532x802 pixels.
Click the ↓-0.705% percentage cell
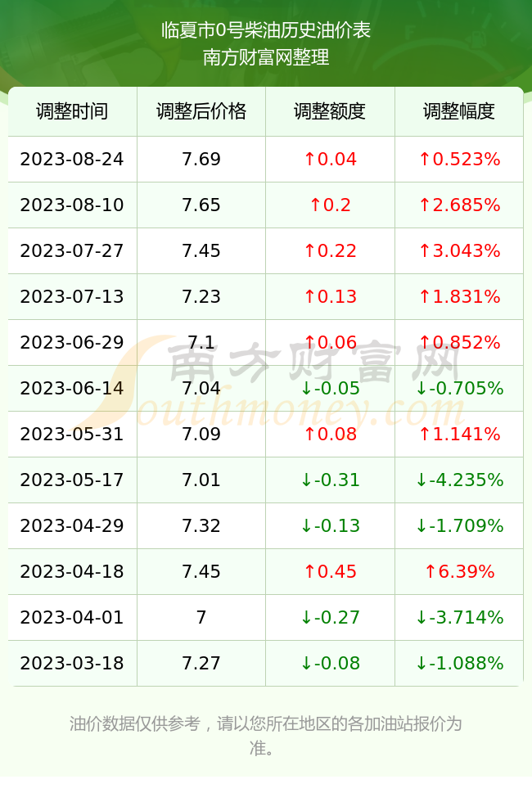click(x=459, y=388)
